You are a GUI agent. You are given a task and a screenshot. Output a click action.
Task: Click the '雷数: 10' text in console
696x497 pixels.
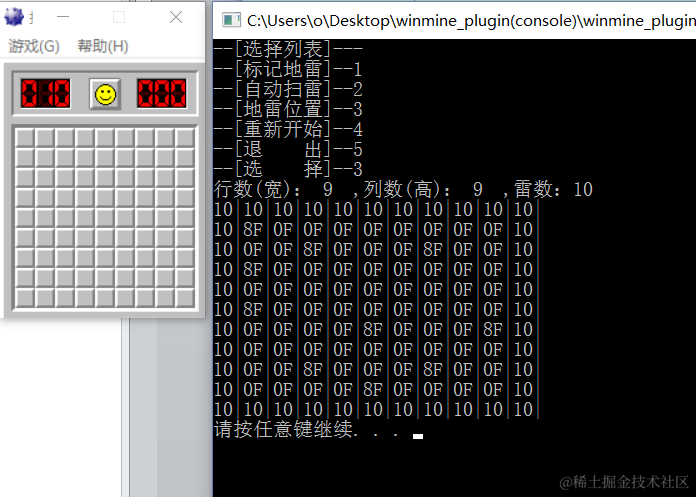click(554, 189)
